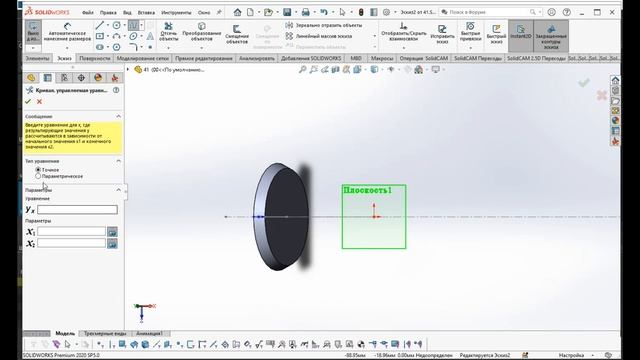Pin the menu bar with pushpin
Viewport: 640px width, 360px height.
click(219, 12)
